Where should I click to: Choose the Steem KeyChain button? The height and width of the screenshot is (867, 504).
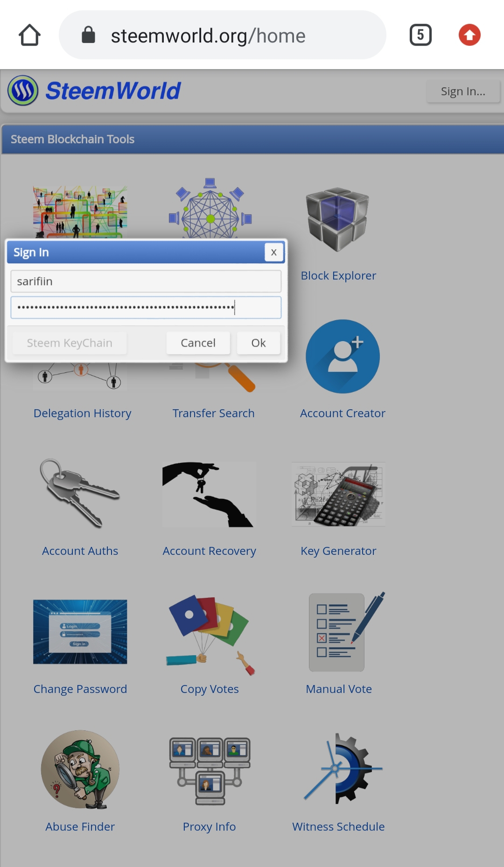point(70,343)
